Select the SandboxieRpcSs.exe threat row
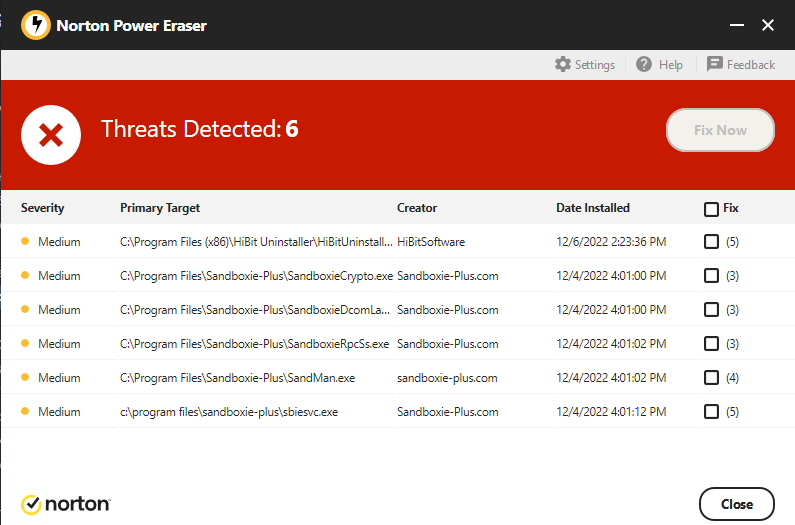The image size is (795, 525). pyautogui.click(x=256, y=344)
